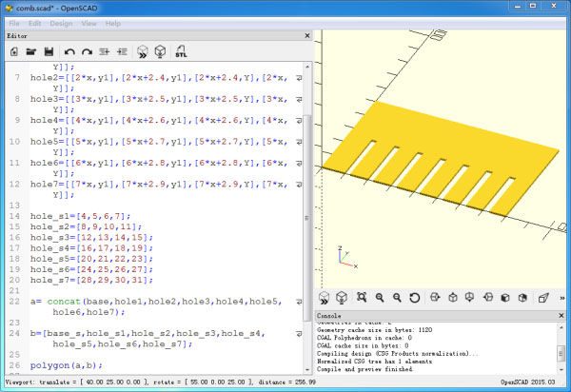The height and width of the screenshot is (392, 571).
Task: Export the model as STL
Action: coord(181,51)
